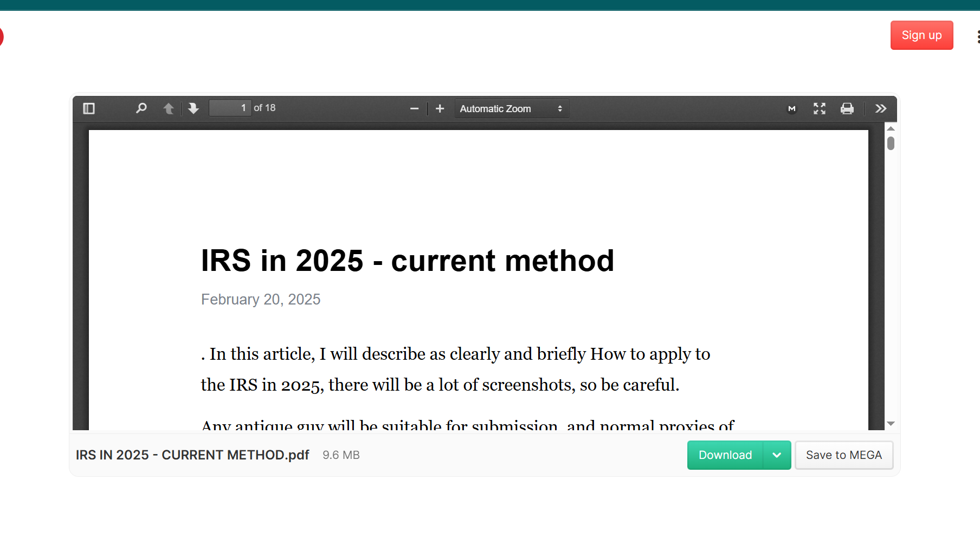Toggle the sidebar panel in the PDF viewer

point(89,108)
